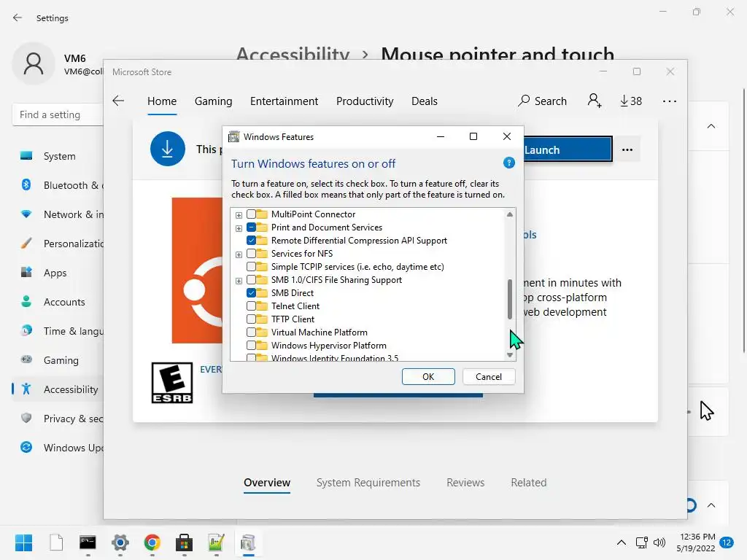Go back in the Settings window
This screenshot has height=560, width=747.
coord(18,17)
